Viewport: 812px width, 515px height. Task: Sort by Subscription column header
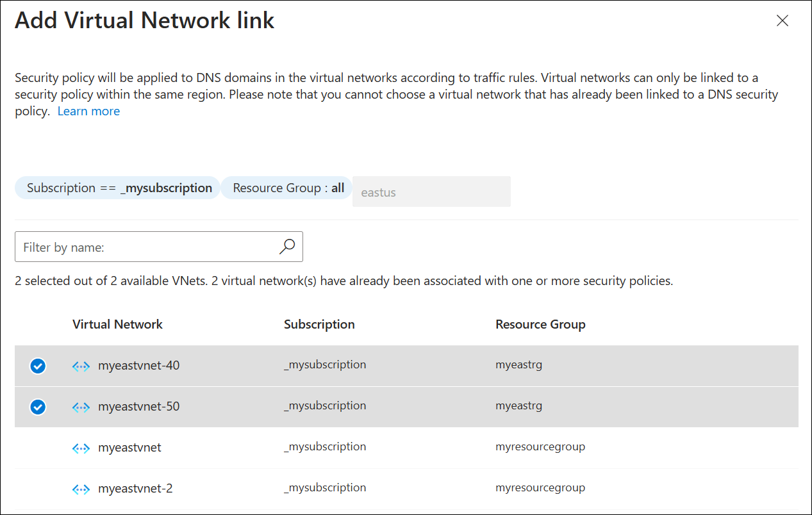click(x=319, y=324)
